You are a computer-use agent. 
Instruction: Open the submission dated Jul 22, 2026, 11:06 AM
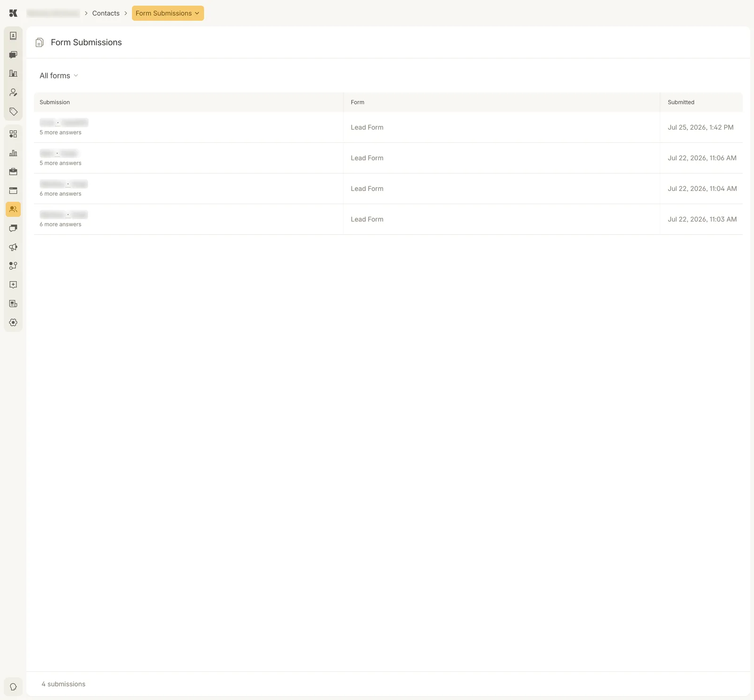[388, 158]
